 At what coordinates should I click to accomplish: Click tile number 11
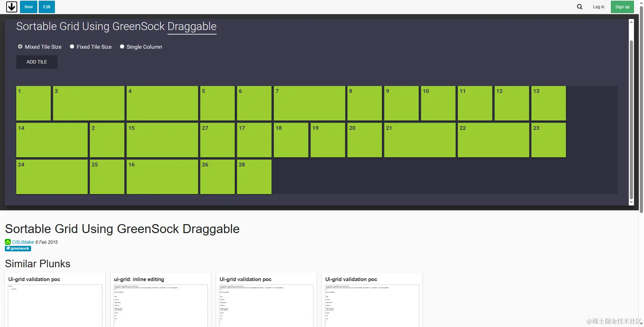[x=475, y=103]
